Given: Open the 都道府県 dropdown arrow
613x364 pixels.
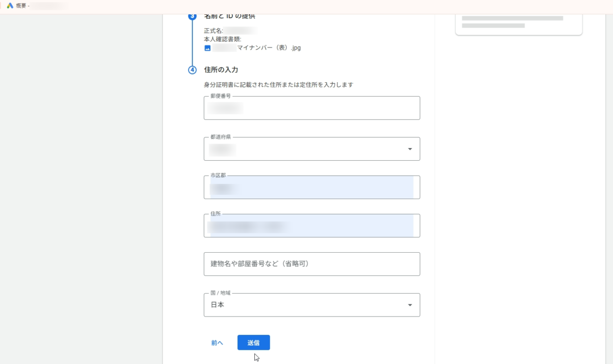Looking at the screenshot, I should (x=410, y=149).
